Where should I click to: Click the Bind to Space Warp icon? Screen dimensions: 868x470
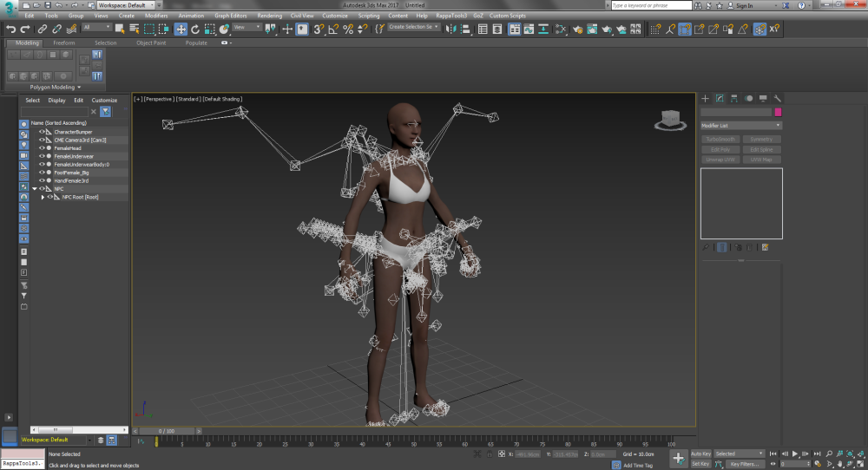(x=71, y=29)
